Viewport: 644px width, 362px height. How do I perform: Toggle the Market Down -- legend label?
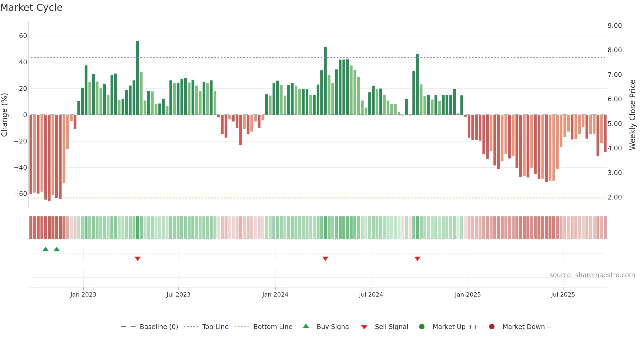(527, 327)
